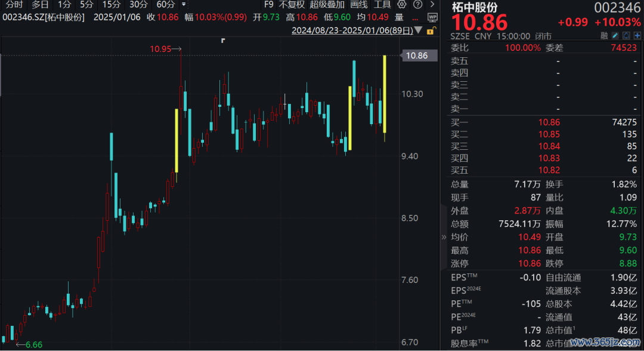This screenshot has height=351, width=644.
Task: Select the 5分 period tab
Action: [86, 5]
